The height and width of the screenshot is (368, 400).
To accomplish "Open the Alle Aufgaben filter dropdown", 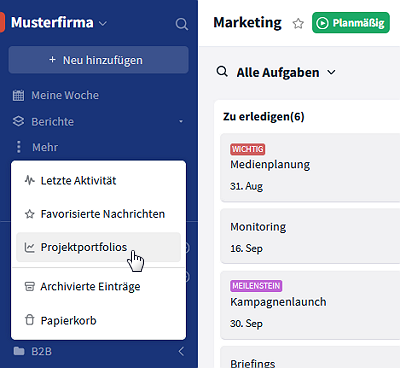I will 331,72.
